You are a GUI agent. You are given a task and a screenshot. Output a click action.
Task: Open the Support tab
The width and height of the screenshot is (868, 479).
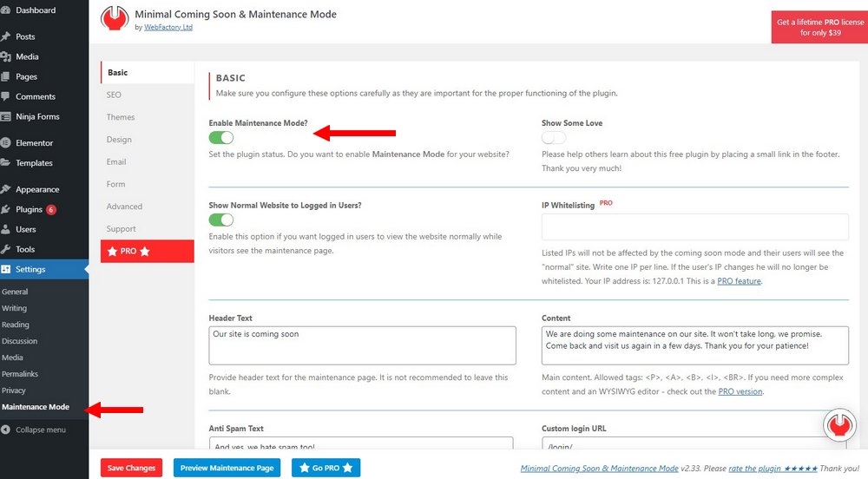148,228
